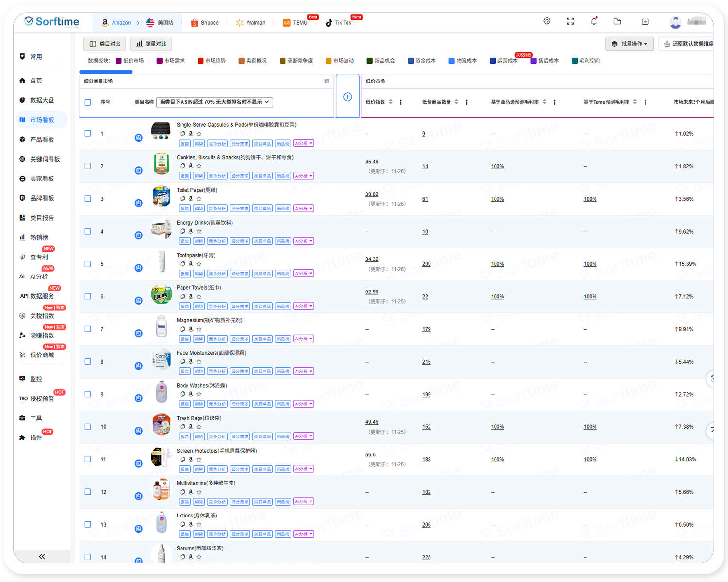Screen dimensions: 728x582
Task: Open the 45.46 low price index link
Action: click(372, 162)
